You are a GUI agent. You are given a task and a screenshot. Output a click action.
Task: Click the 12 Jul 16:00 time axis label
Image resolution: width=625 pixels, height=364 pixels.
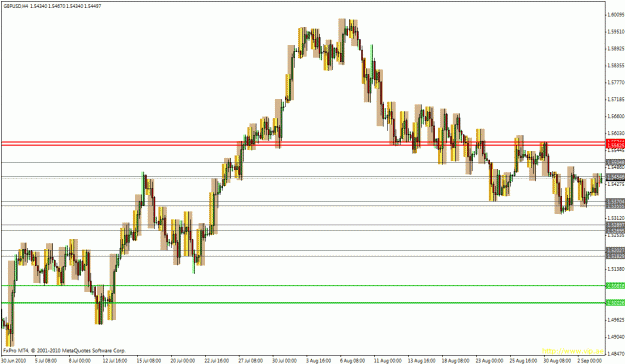pyautogui.click(x=114, y=361)
